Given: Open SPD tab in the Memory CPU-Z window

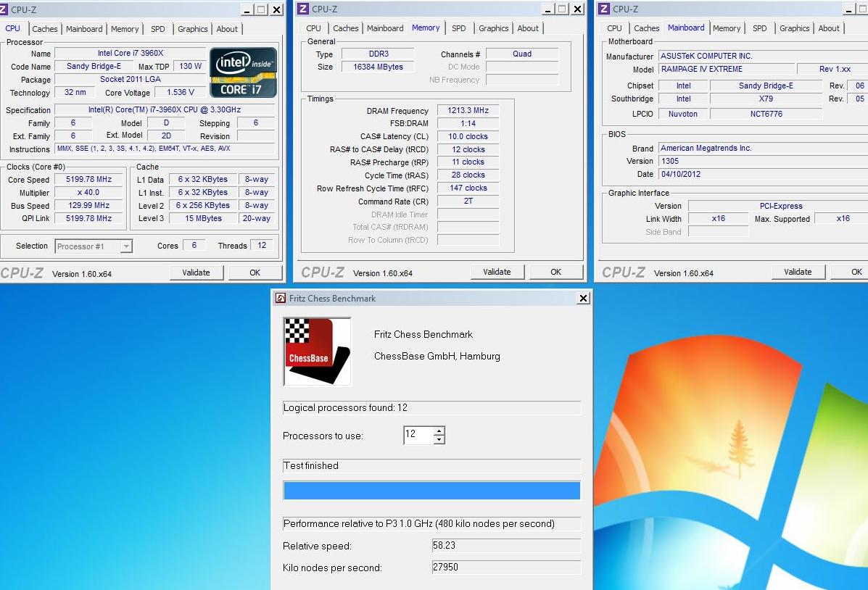Looking at the screenshot, I should (458, 28).
